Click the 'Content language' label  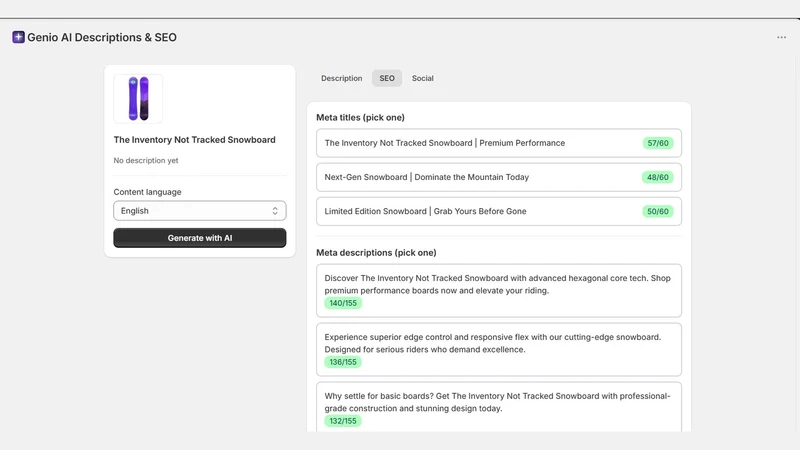(x=147, y=192)
